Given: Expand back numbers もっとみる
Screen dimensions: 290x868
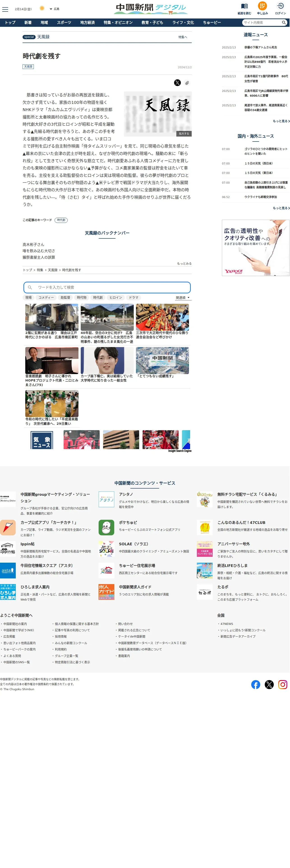Looking at the screenshot, I should click(184, 264).
